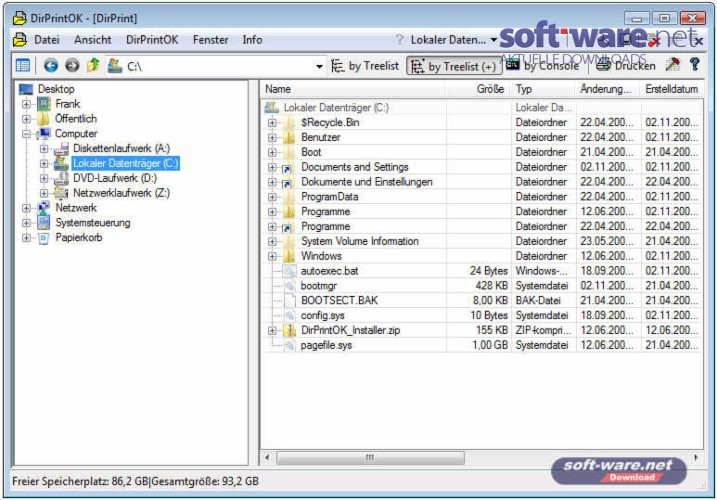
Task: Click the Netzwerk icon in tree
Action: 43,208
